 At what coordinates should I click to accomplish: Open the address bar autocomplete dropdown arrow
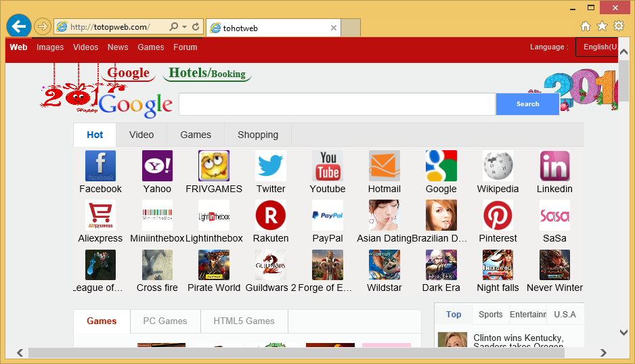pos(184,26)
